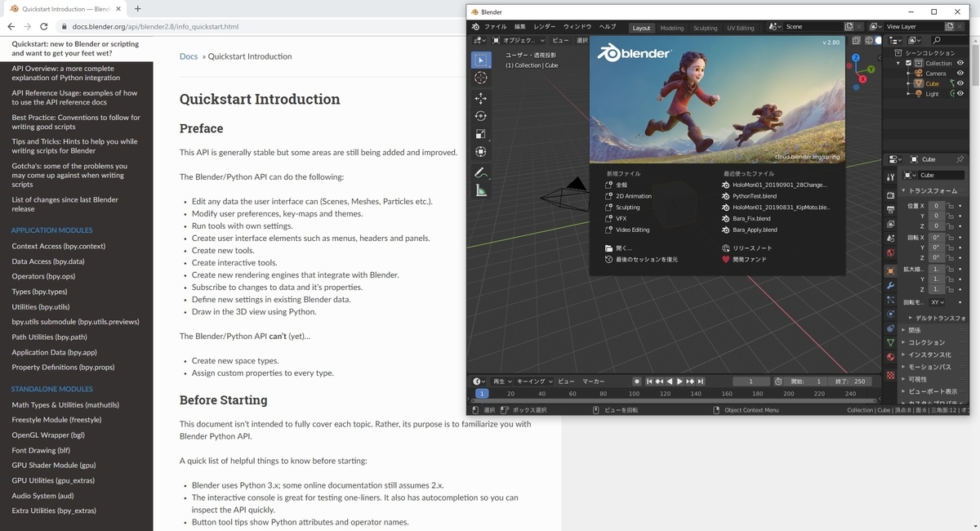Screen dimensions: 980x531
Task: Switch to the Modeling workspace tab
Action: coord(672,28)
